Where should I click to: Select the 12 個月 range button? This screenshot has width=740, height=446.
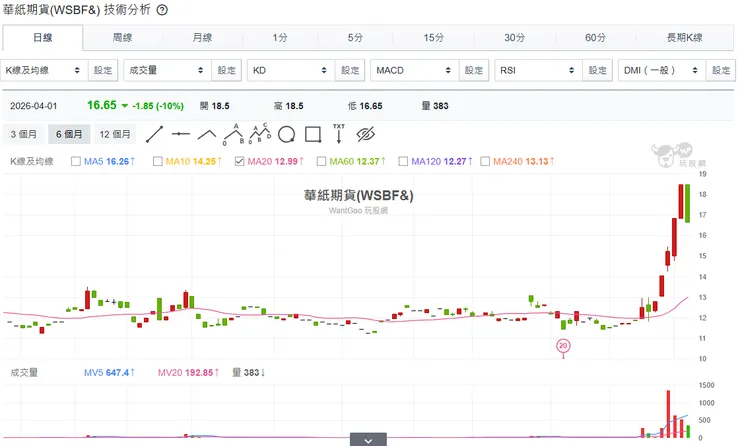pyautogui.click(x=115, y=135)
